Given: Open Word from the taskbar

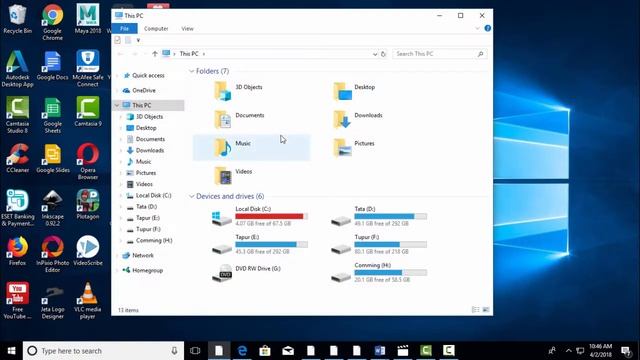Looking at the screenshot, I should coord(380,351).
